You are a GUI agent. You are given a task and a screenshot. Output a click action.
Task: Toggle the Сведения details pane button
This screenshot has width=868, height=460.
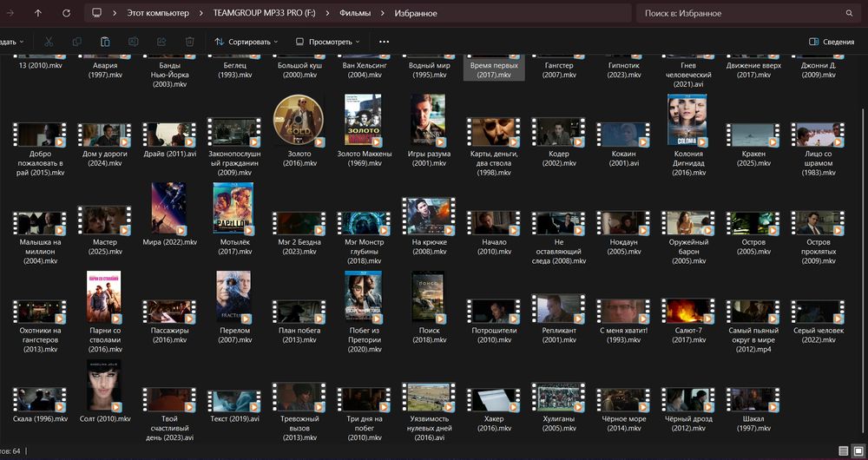(x=831, y=42)
